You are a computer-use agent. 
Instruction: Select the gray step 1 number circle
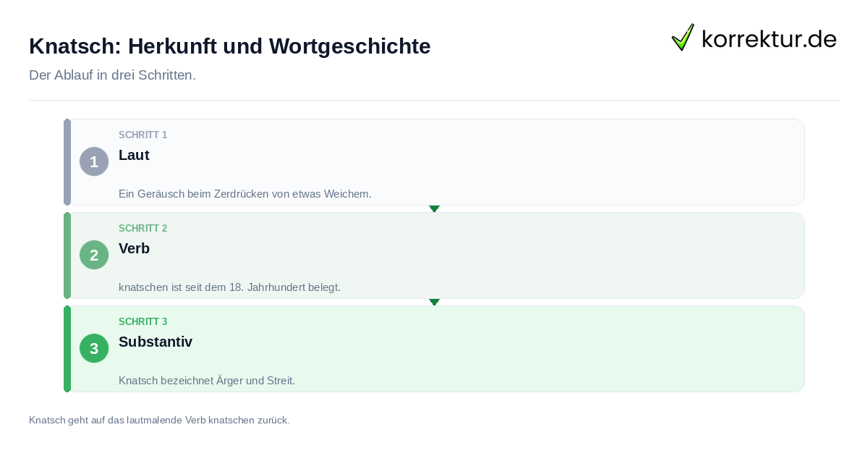94,161
